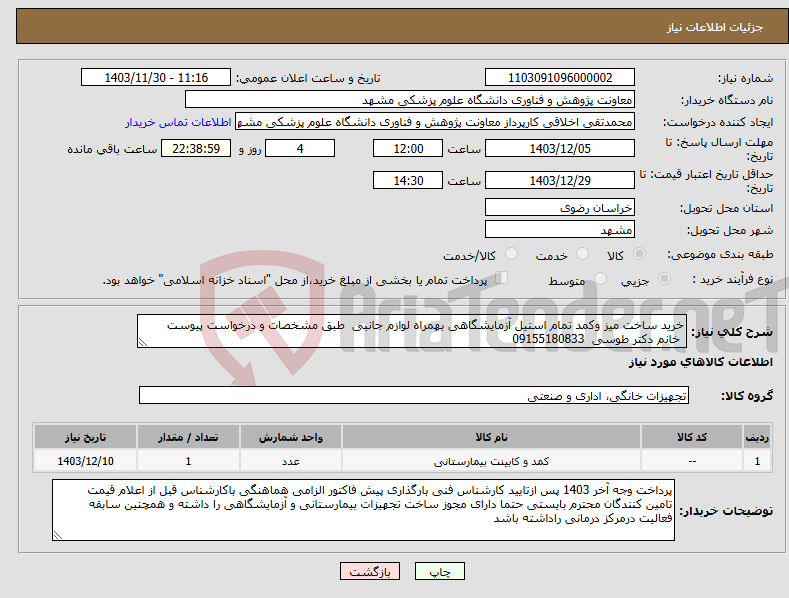Click the 12:00 deadline time field
Image resolution: width=789 pixels, height=598 pixels.
[x=408, y=148]
